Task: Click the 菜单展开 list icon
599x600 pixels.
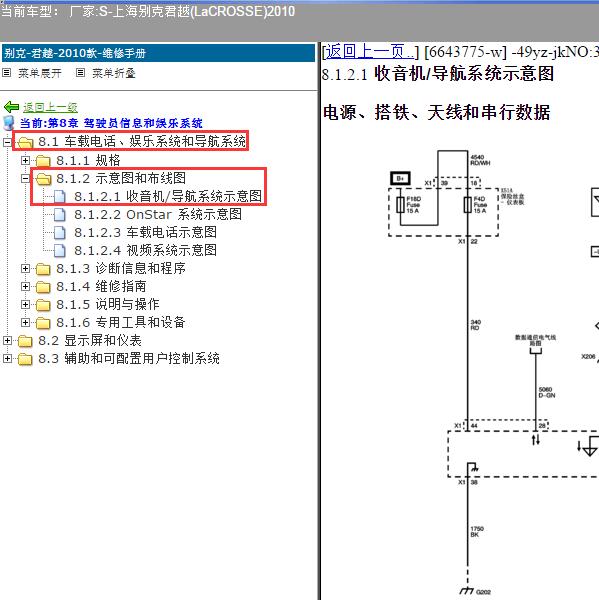Action: (7, 73)
